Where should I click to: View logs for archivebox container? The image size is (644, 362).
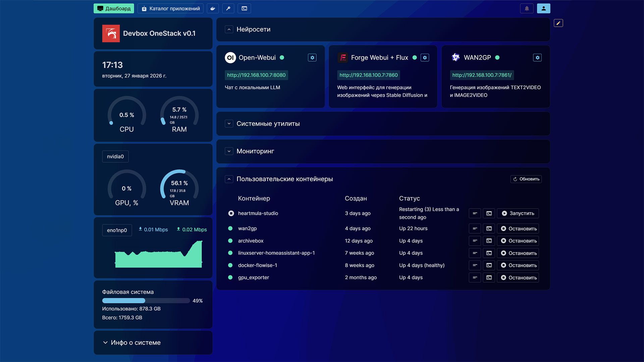click(x=475, y=241)
